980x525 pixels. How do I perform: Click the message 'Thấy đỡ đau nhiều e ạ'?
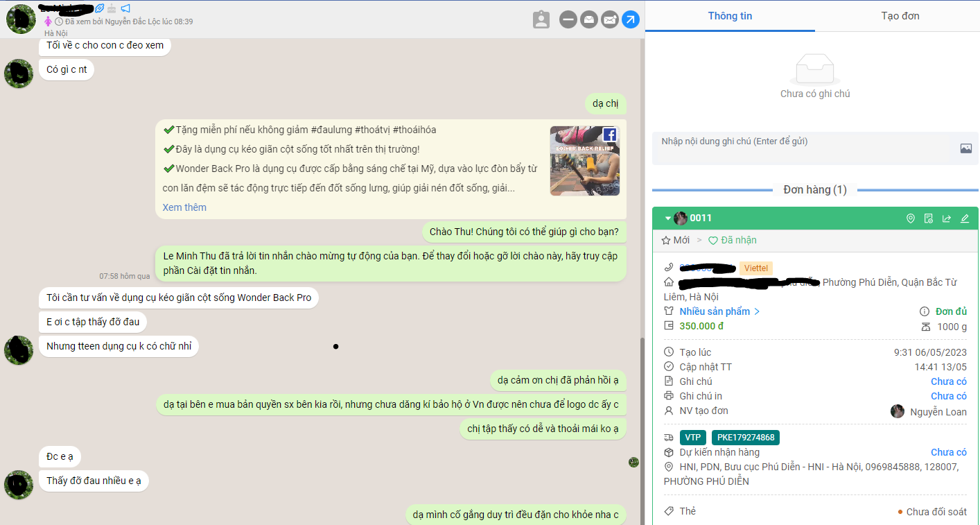point(94,481)
